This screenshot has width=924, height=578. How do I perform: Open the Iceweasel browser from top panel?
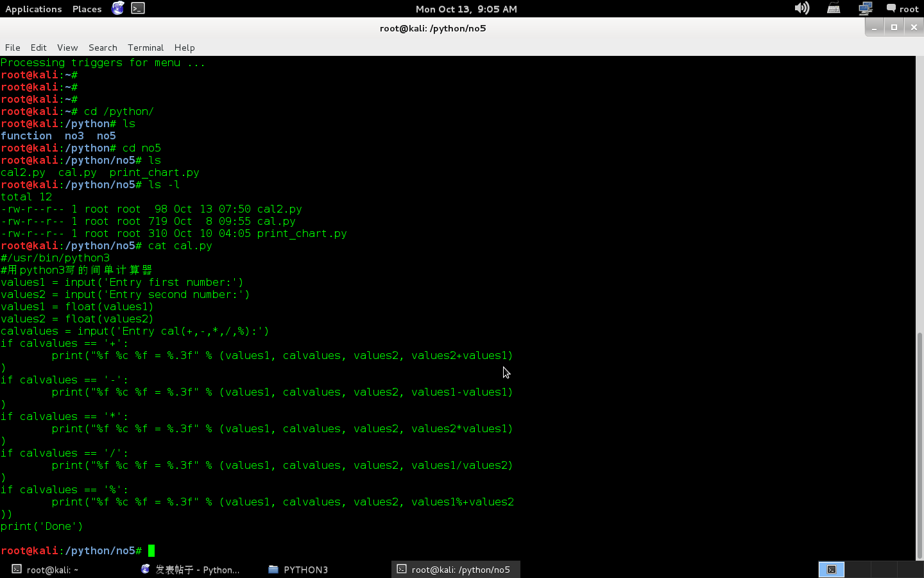(x=117, y=8)
